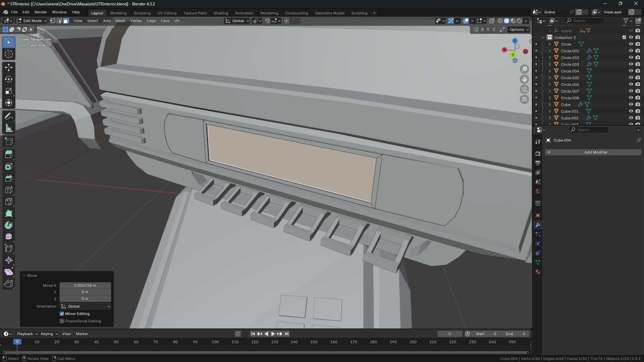Select the Loop Cut tool

(x=9, y=190)
